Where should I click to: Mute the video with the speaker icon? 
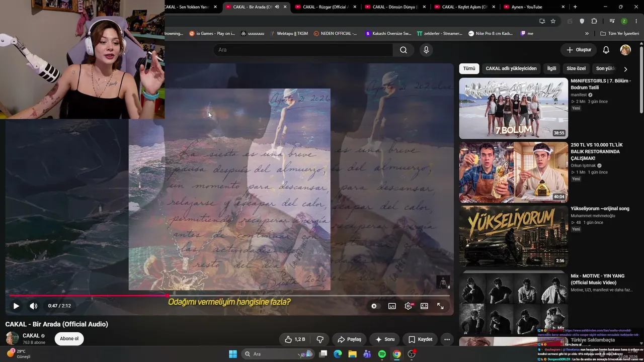click(x=33, y=306)
